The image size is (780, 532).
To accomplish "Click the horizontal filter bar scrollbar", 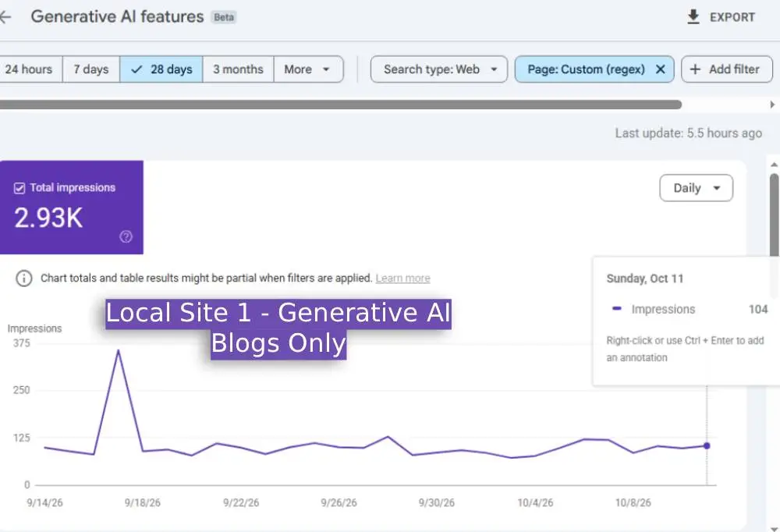I will (x=341, y=105).
